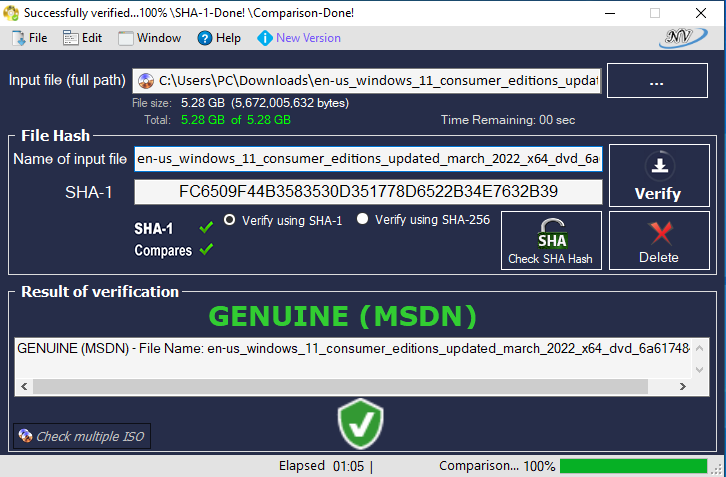Click the green checkmark beside Compares

206,250
